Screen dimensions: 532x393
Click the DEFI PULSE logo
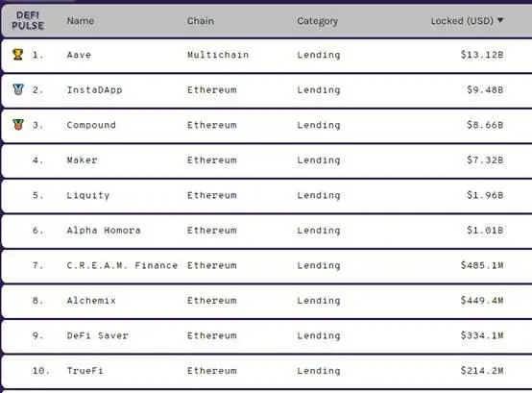tap(28, 20)
